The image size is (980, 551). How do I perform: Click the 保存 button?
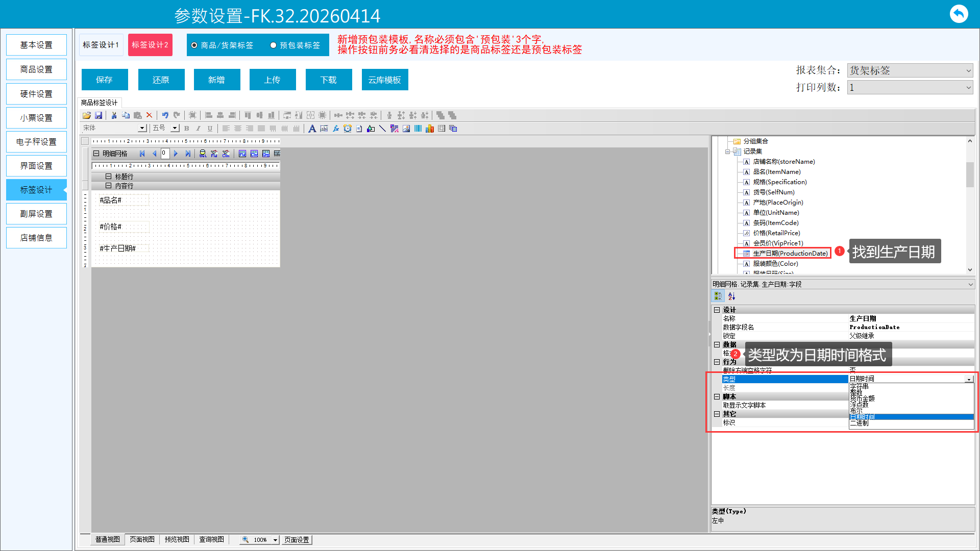point(105,80)
